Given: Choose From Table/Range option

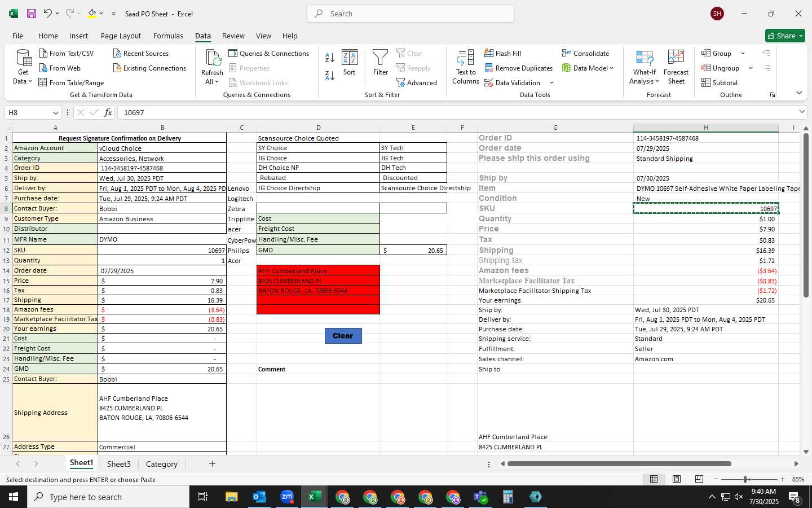Looking at the screenshot, I should coord(71,83).
